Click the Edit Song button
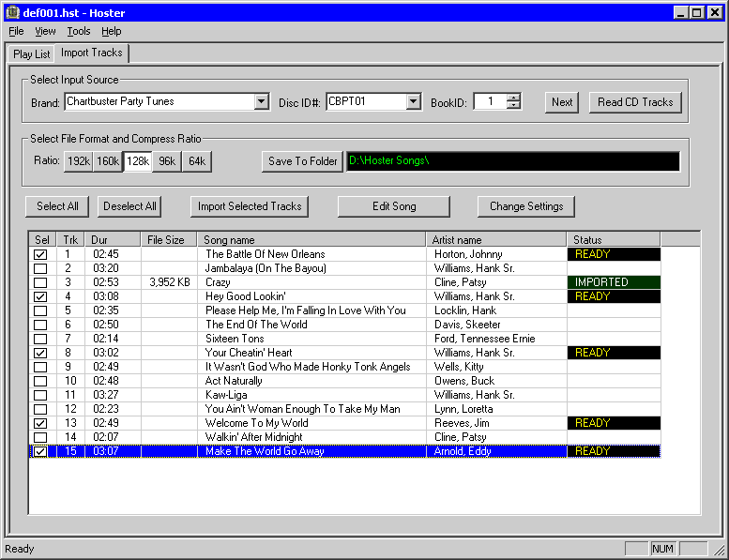 [x=394, y=206]
